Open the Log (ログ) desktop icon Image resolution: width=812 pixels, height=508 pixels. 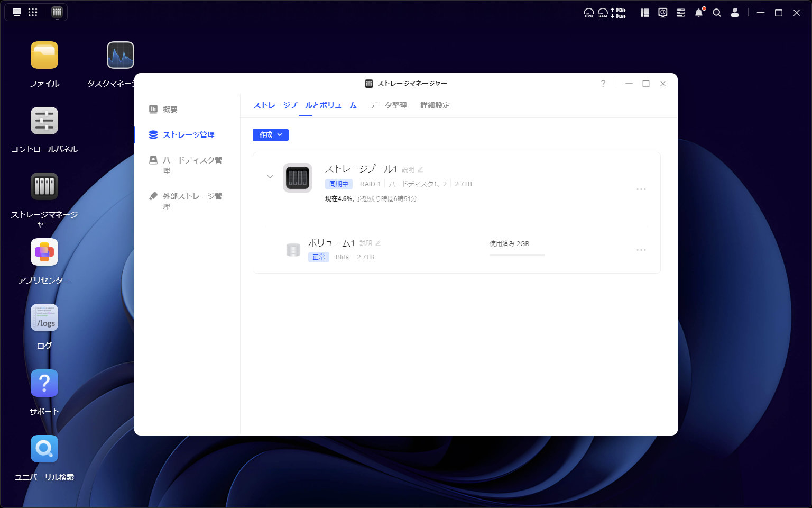click(x=44, y=318)
